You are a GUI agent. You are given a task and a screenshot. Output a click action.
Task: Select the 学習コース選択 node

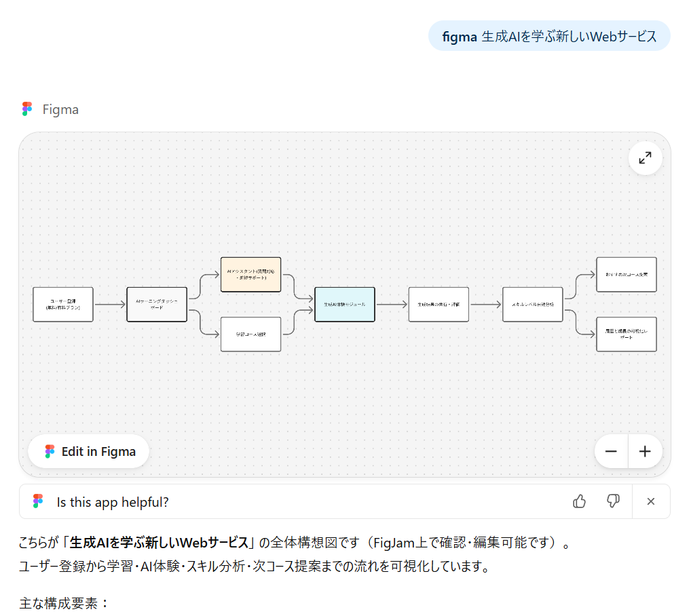(250, 334)
